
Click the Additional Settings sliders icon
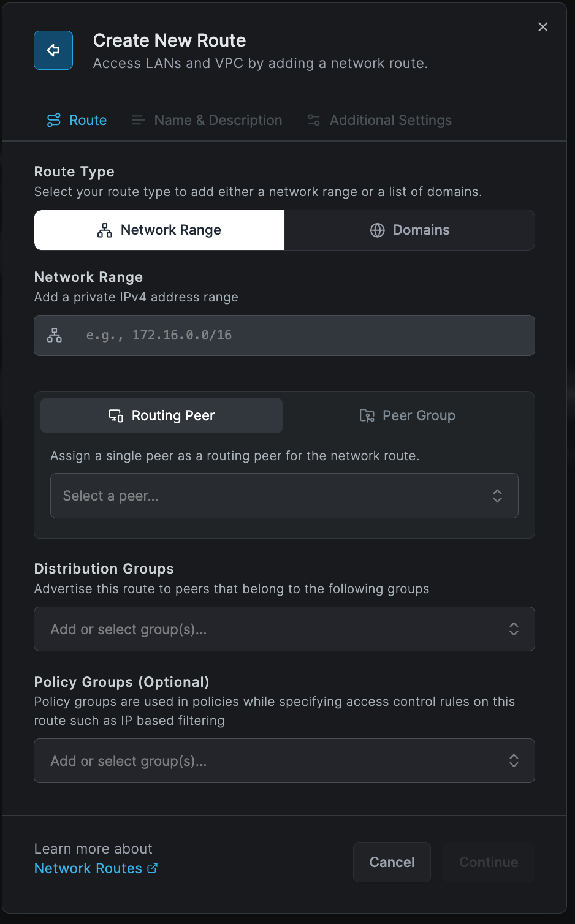[314, 120]
